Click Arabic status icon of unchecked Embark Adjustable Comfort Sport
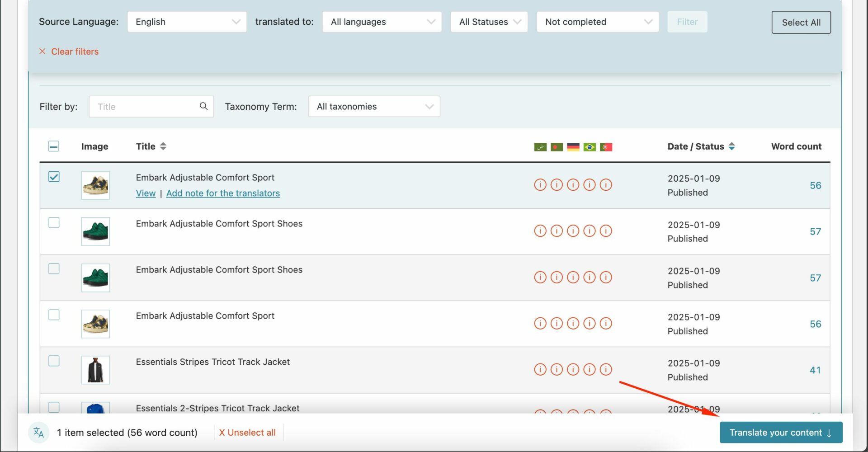The width and height of the screenshot is (868, 452). (x=540, y=323)
